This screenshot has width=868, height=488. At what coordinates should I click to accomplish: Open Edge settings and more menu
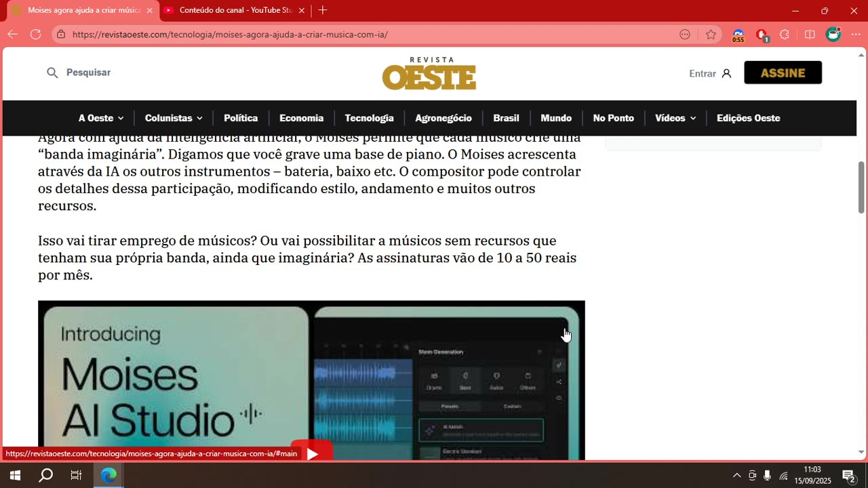[856, 35]
